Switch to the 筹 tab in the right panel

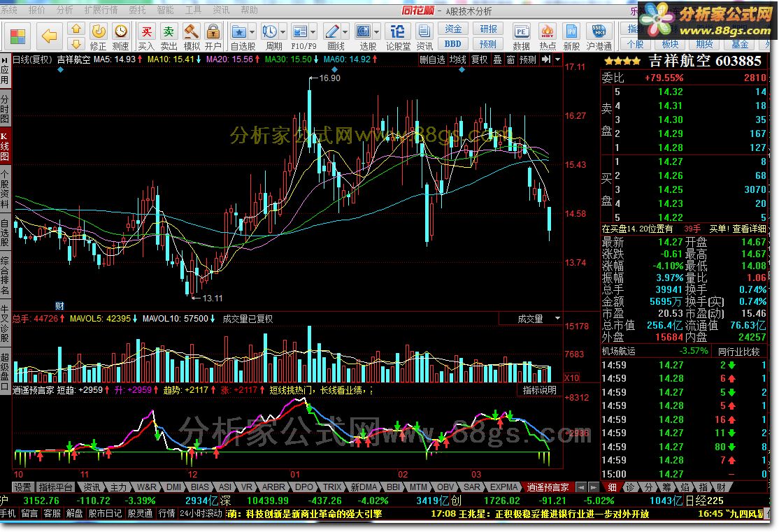tap(666, 487)
